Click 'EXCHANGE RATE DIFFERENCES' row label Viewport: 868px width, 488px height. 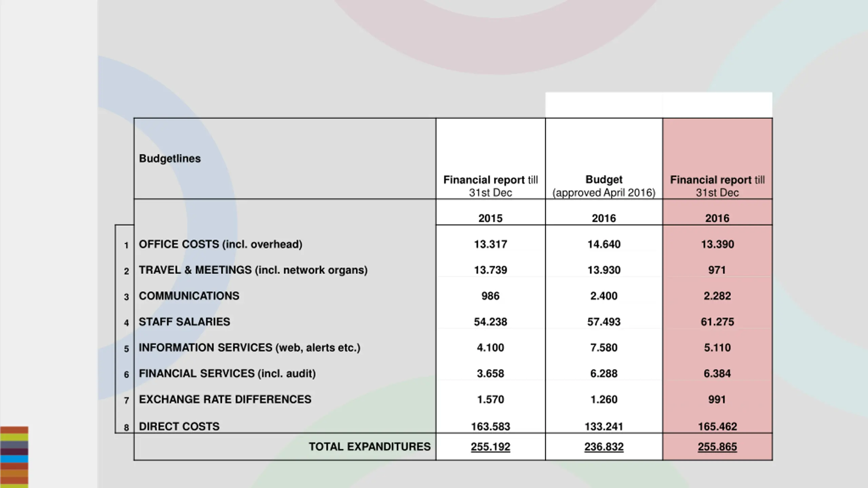click(225, 399)
